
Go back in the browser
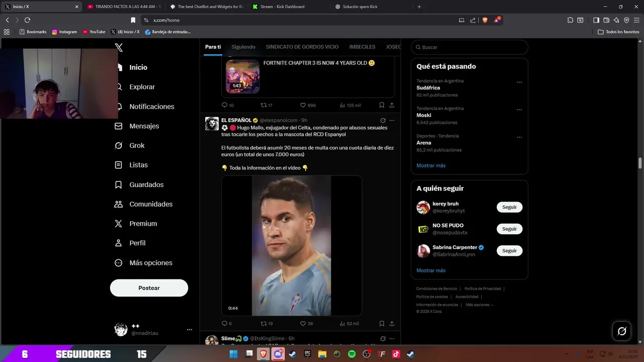click(x=7, y=20)
